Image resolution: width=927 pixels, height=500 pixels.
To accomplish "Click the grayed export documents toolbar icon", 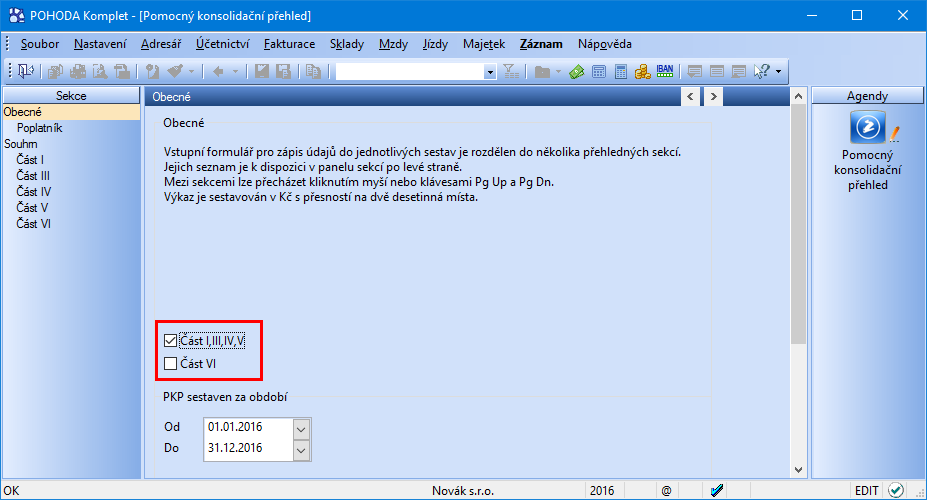I will tap(56, 72).
